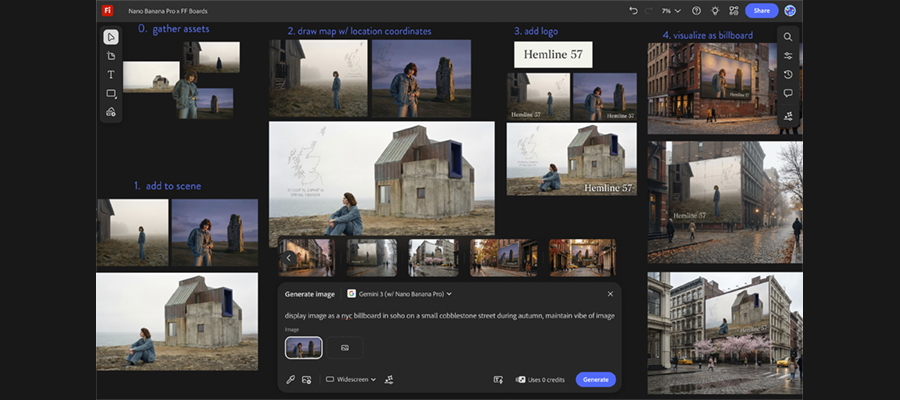Add another reference image slot
Viewport: 900px width, 400px height.
[x=345, y=348]
